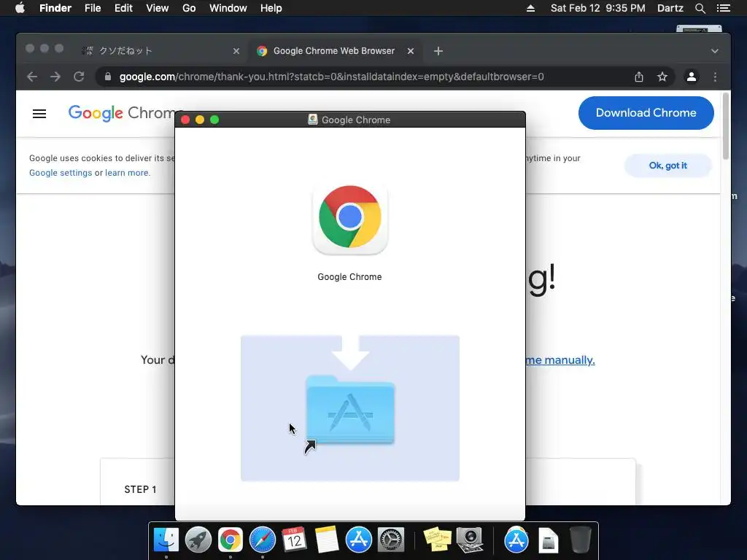The height and width of the screenshot is (560, 747).
Task: Click the download manually link
Action: coord(560,360)
